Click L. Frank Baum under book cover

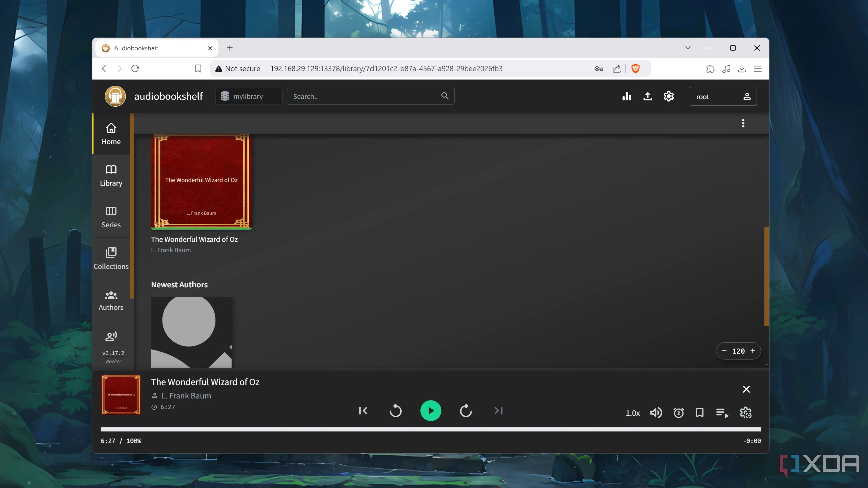coord(170,250)
